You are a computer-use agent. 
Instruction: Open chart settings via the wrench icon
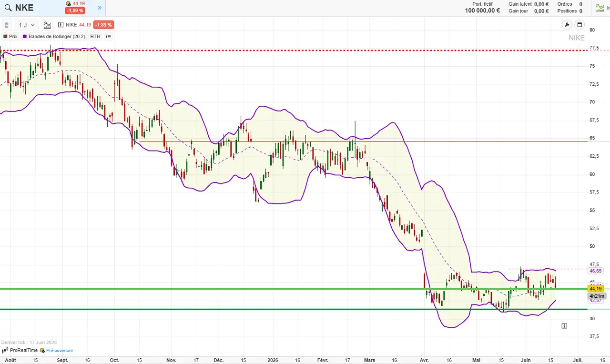pyautogui.click(x=567, y=25)
